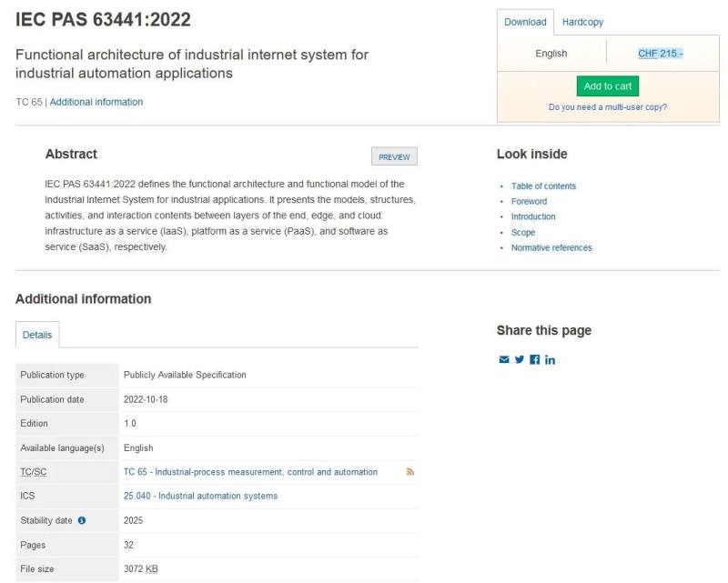Share this page on Twitter
The height and width of the screenshot is (583, 728).
(520, 359)
